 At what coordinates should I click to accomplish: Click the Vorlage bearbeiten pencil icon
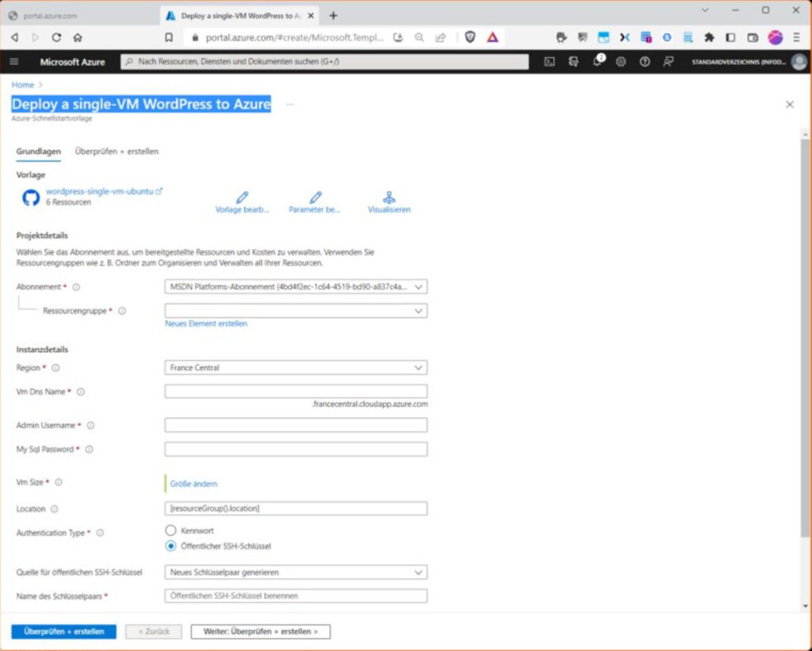coord(242,197)
